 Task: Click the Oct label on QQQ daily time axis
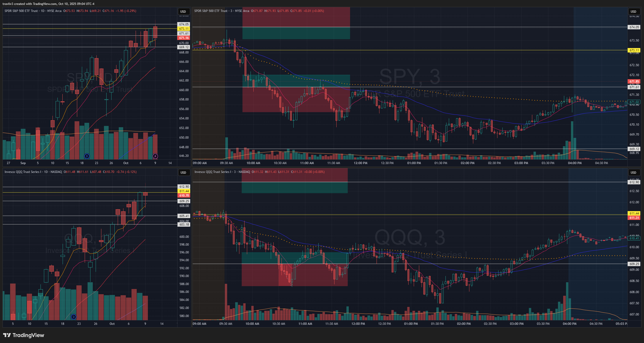(112, 324)
